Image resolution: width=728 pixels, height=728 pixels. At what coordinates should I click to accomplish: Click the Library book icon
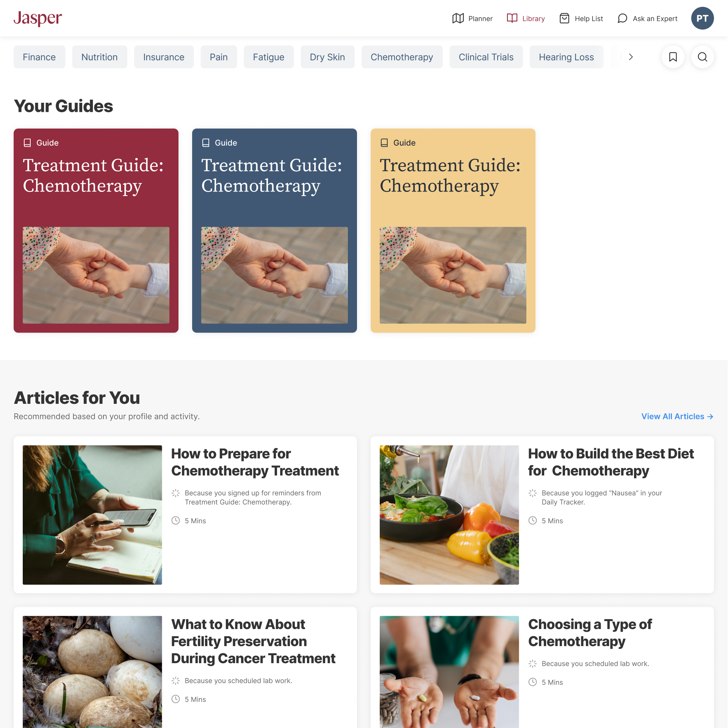[512, 18]
